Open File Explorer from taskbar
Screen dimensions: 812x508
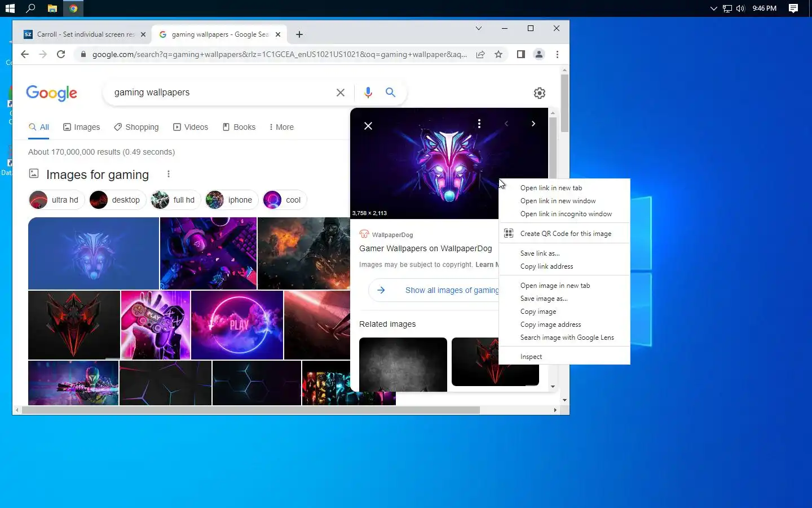pyautogui.click(x=52, y=8)
